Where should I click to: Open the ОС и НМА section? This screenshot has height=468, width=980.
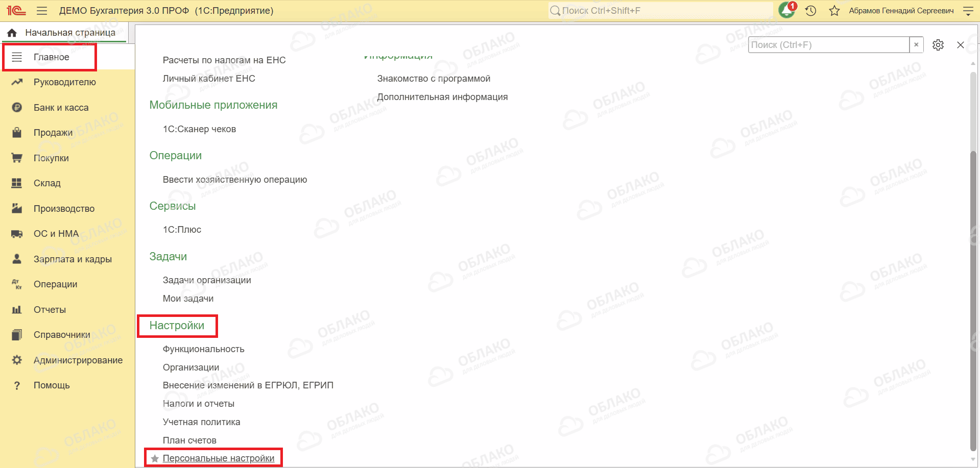click(56, 234)
